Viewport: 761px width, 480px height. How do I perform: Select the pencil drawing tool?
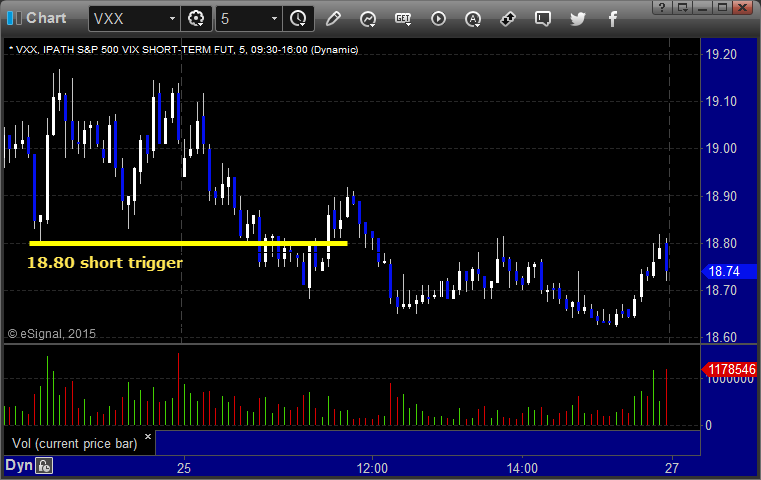(333, 19)
